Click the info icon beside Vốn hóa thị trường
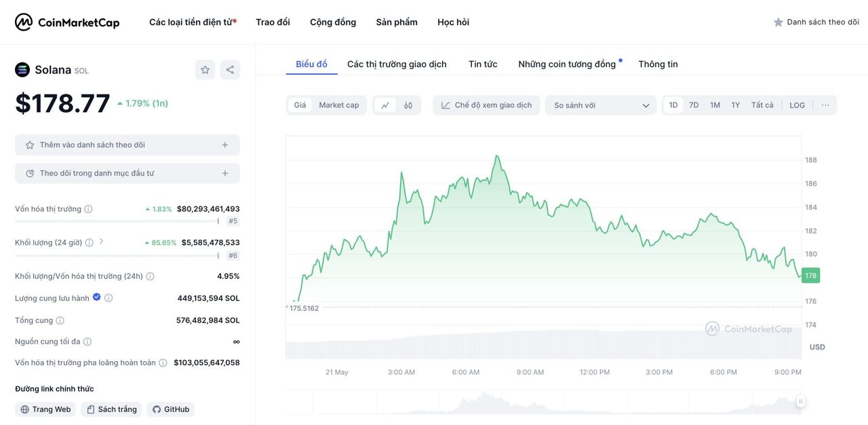 (x=88, y=209)
